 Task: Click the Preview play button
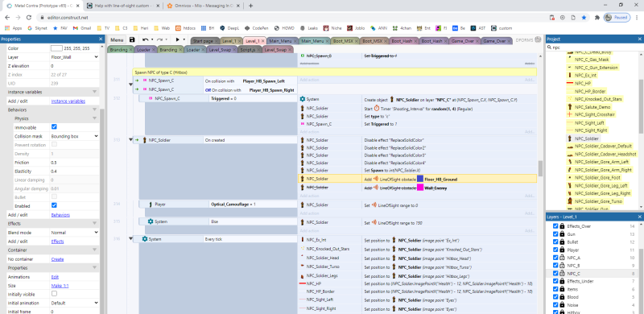click(177, 40)
